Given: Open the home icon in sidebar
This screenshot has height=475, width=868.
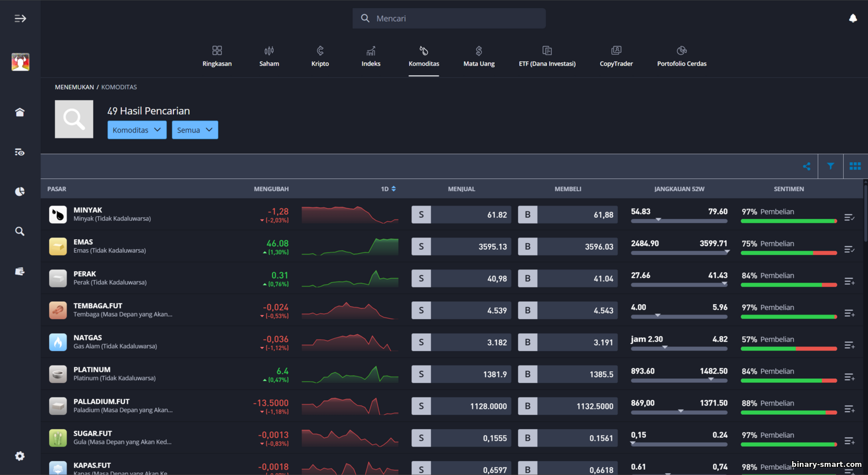Looking at the screenshot, I should pos(20,112).
